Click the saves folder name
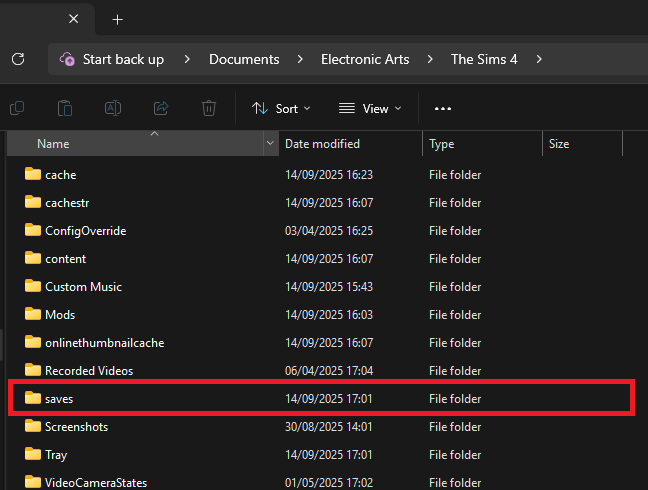This screenshot has width=648, height=490. (x=59, y=399)
